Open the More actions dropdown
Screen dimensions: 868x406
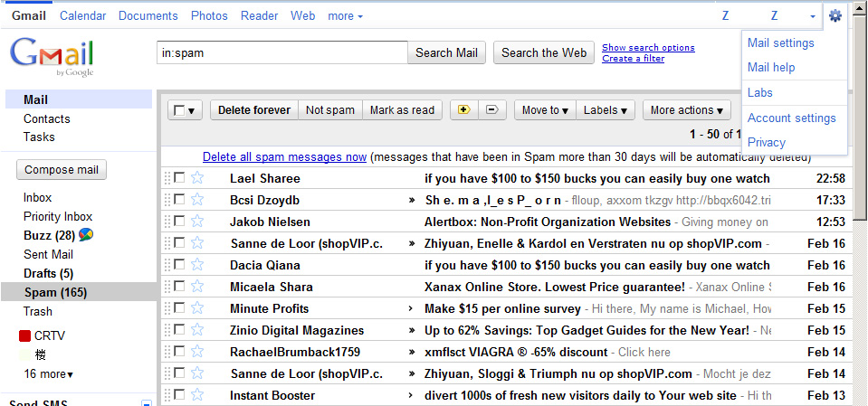coord(687,110)
